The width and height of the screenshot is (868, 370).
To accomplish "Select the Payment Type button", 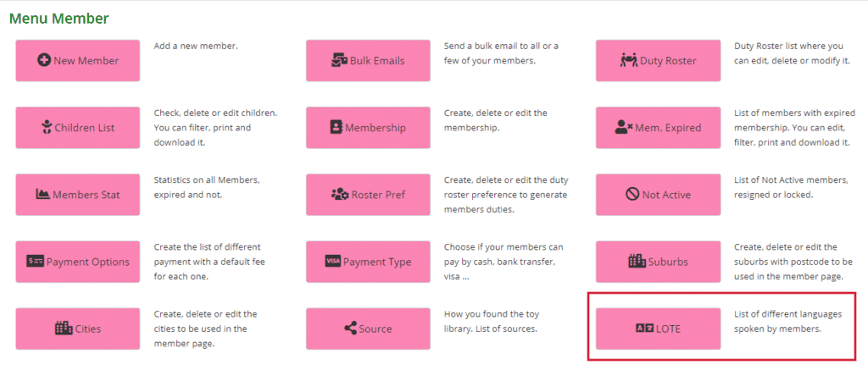I will click(368, 262).
